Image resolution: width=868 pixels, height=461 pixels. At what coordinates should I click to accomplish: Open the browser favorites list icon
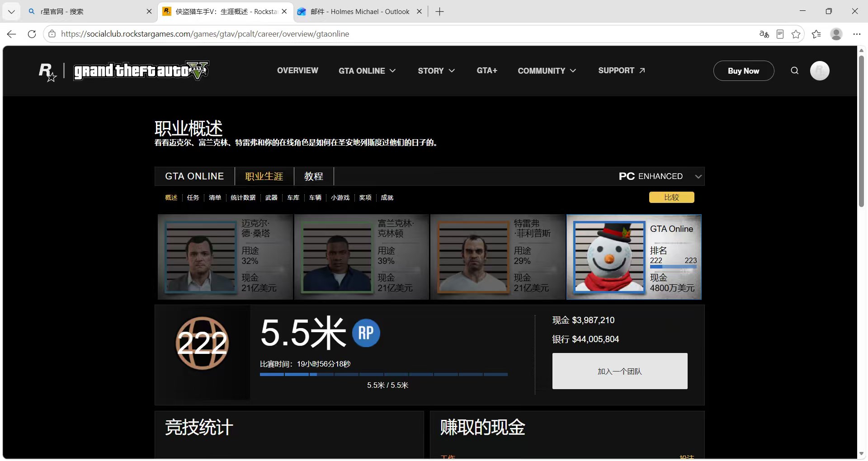point(816,34)
